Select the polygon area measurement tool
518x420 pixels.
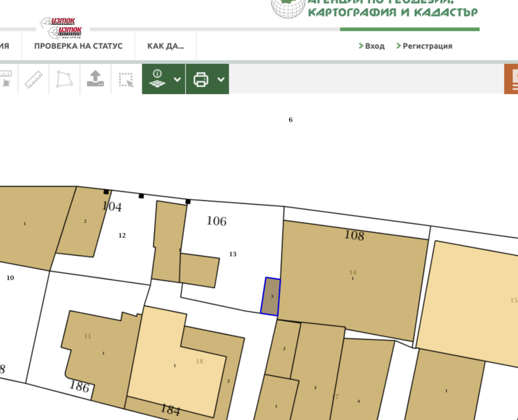tap(64, 79)
